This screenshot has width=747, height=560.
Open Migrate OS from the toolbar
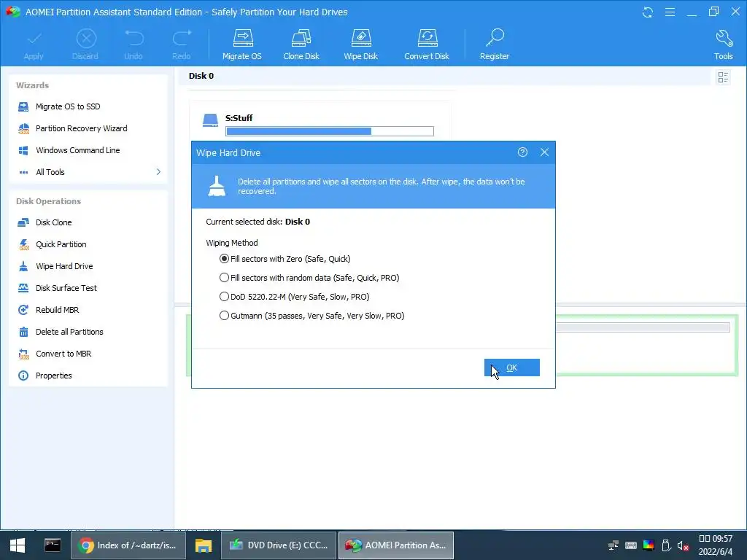pos(242,44)
